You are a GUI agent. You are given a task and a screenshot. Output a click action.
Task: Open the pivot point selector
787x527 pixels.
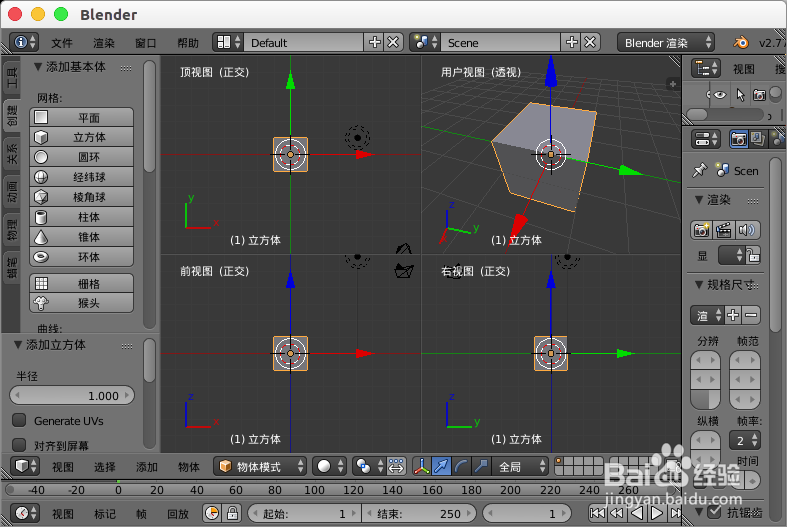point(368,466)
